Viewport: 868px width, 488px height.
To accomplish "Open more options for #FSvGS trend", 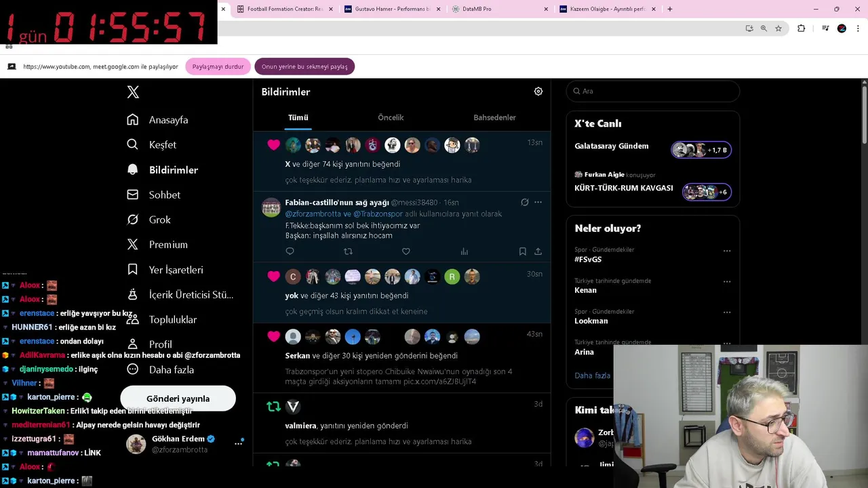I will click(727, 251).
